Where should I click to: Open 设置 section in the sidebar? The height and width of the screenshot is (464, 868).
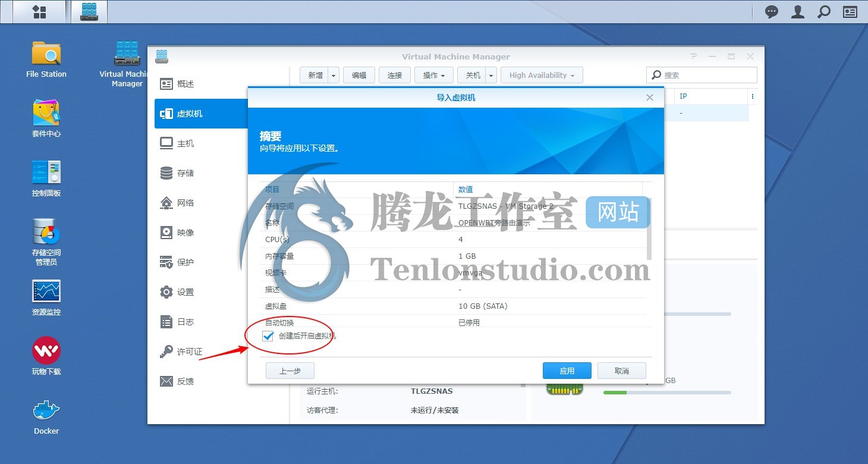[x=201, y=292]
